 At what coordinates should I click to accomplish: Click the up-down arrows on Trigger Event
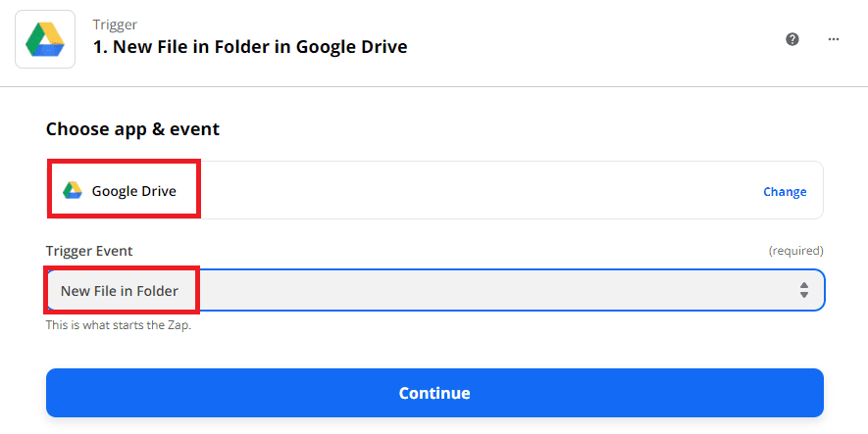pos(804,290)
